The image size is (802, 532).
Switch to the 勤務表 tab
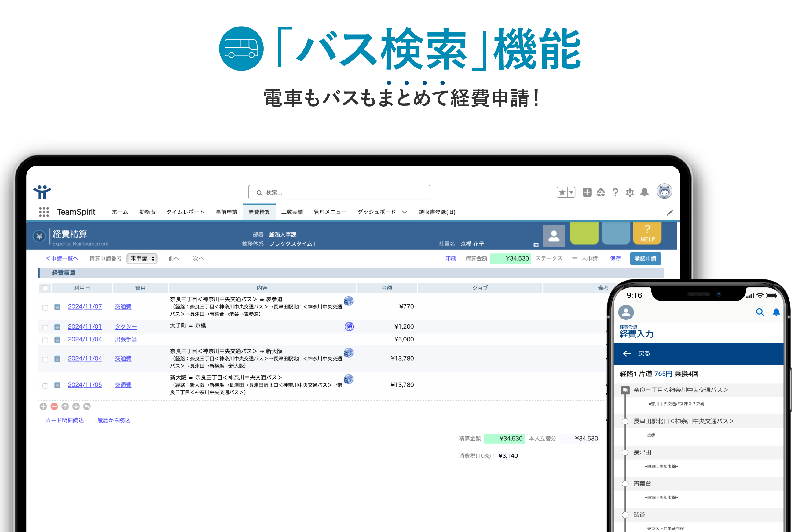(x=147, y=212)
